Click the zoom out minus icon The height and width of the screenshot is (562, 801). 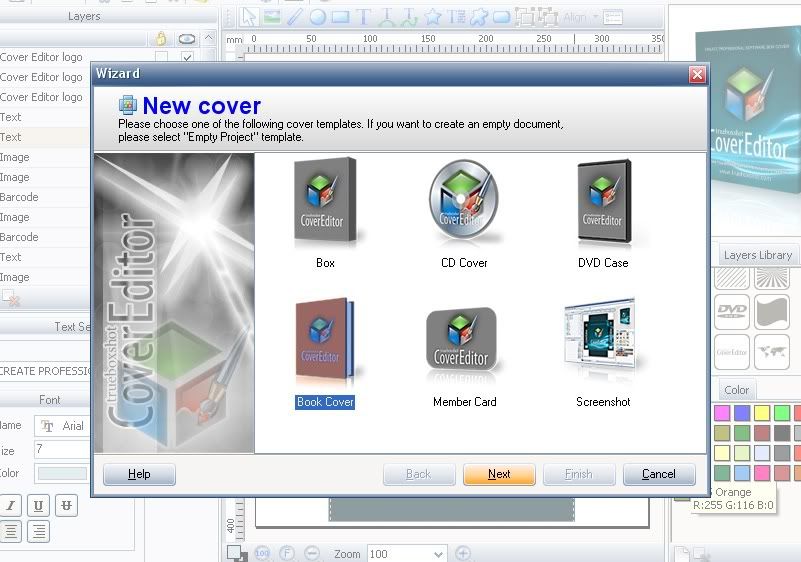tap(312, 553)
